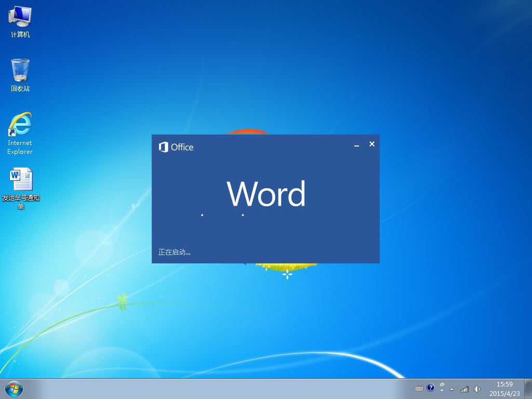532x399 pixels.
Task: Select the 回收站 recycle bin icon
Action: point(20,75)
